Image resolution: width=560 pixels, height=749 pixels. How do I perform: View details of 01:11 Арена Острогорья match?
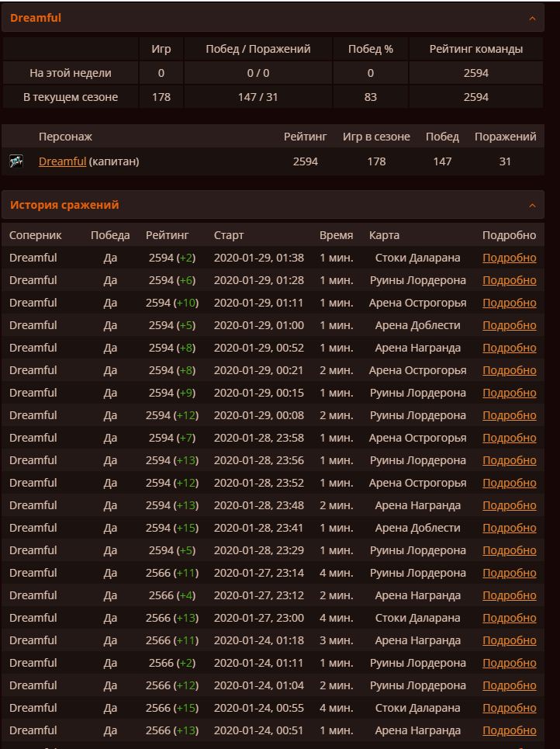pyautogui.click(x=509, y=303)
